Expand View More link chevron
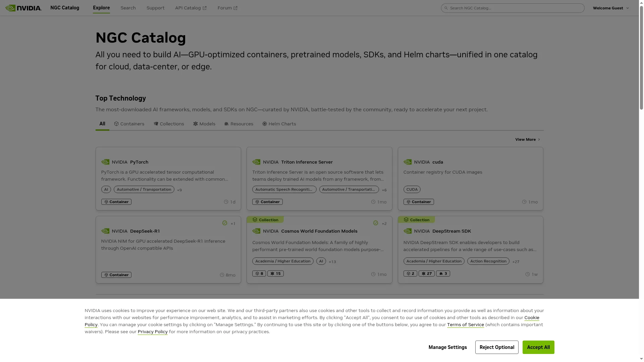This screenshot has height=362, width=644. 539,140
